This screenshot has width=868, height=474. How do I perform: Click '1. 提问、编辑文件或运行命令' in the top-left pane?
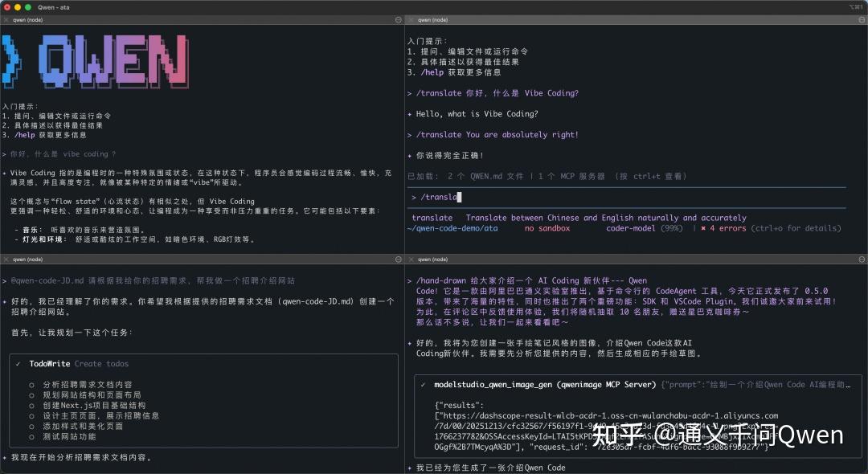[56, 116]
